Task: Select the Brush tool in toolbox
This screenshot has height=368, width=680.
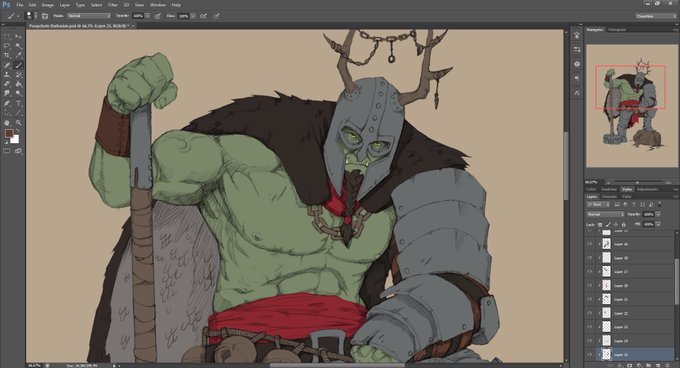Action: 18,65
